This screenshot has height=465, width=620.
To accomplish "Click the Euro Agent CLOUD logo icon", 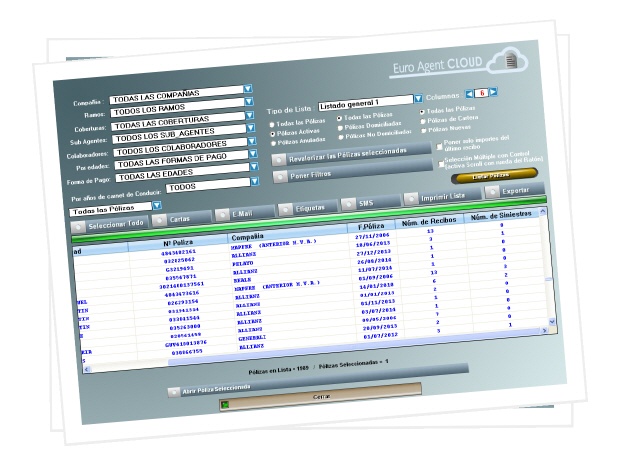I will point(508,61).
